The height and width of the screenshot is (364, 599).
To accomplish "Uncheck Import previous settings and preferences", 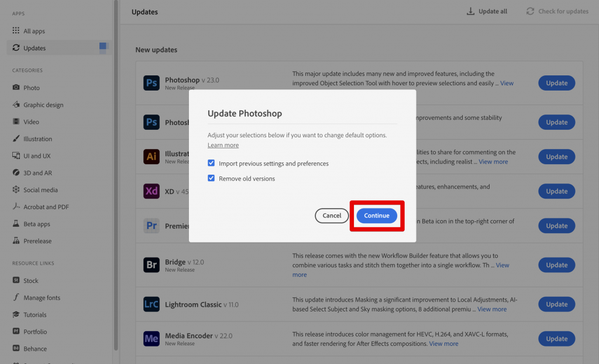I will point(211,163).
